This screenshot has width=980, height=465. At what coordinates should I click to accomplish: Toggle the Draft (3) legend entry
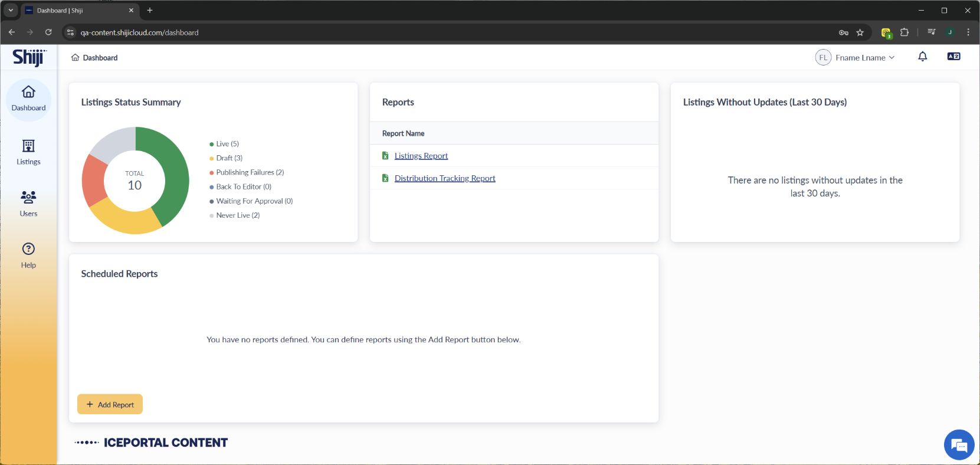pos(229,158)
